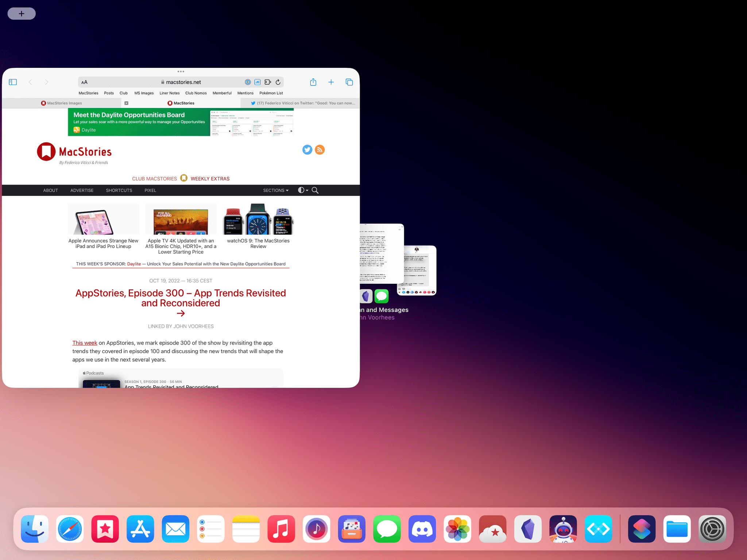Open Safari from the dock

(x=70, y=529)
